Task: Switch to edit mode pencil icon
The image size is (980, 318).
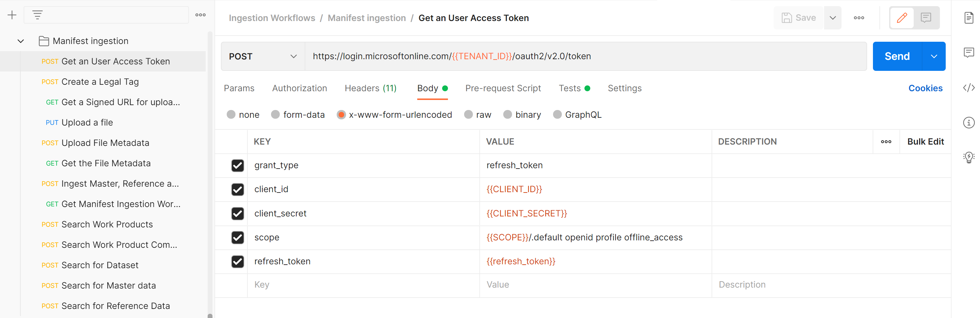Action: (x=902, y=17)
